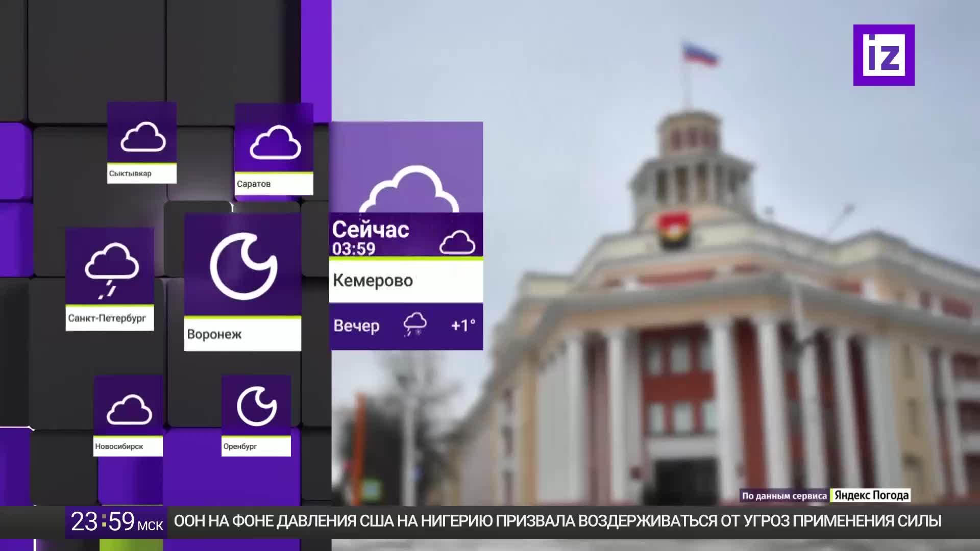This screenshot has height=551, width=980.
Task: Click the 23:59 МСК clock
Action: click(x=116, y=522)
